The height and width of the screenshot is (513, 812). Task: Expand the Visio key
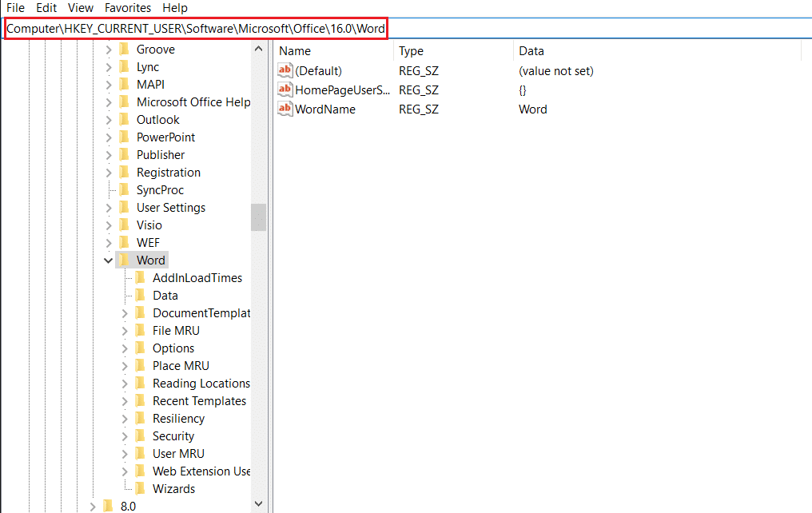click(108, 225)
